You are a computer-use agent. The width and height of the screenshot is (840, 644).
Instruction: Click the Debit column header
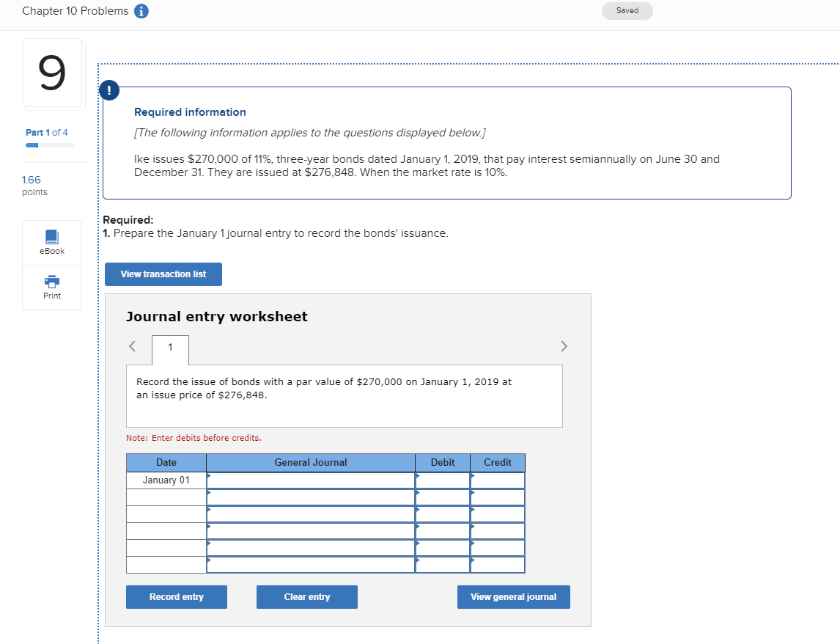[443, 463]
